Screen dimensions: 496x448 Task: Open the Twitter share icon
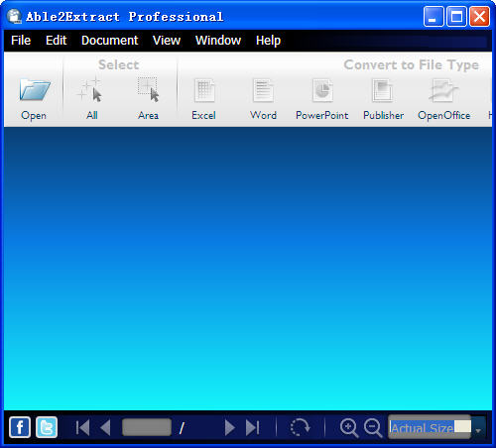(x=47, y=427)
